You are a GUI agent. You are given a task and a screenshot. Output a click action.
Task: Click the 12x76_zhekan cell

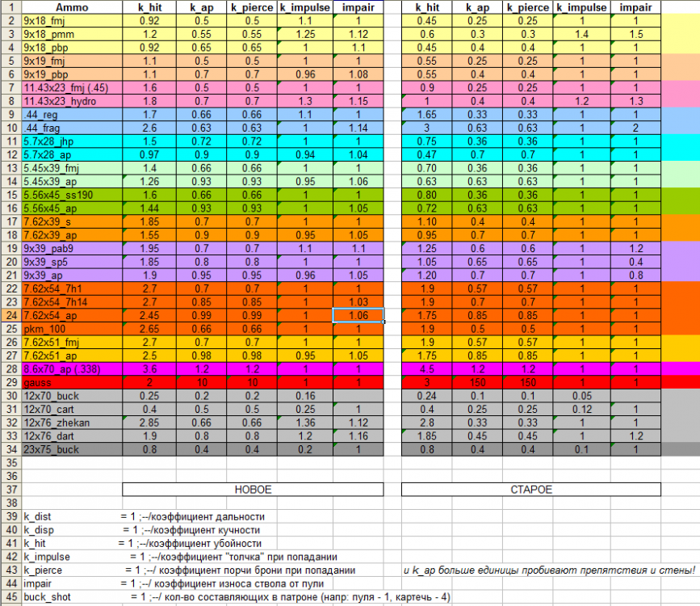72,423
